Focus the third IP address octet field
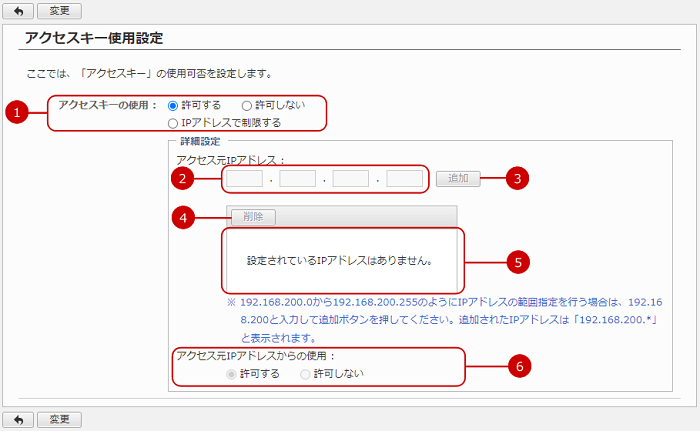 [x=351, y=179]
